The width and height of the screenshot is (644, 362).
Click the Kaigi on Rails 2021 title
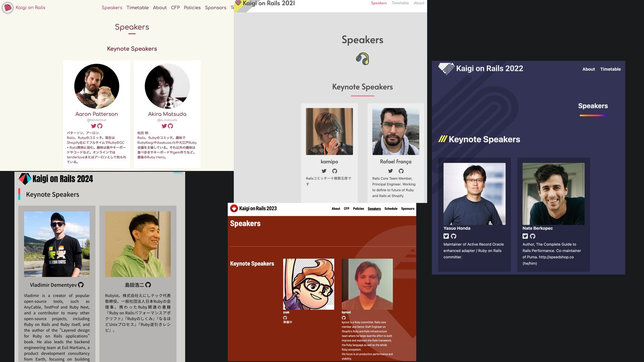coord(269,3)
